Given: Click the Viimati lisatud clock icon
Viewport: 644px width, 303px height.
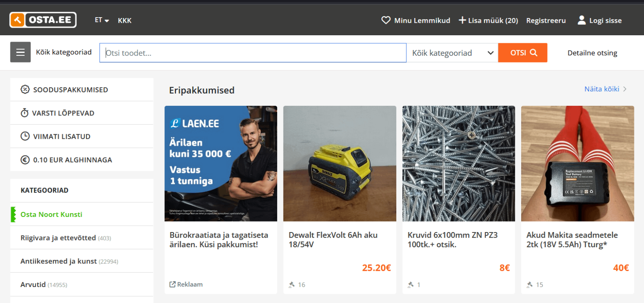Looking at the screenshot, I should [25, 136].
